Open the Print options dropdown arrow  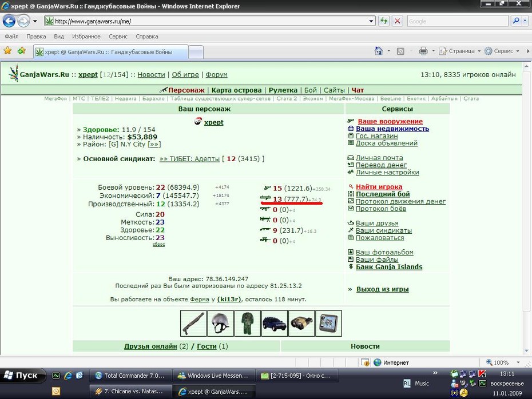[433, 51]
